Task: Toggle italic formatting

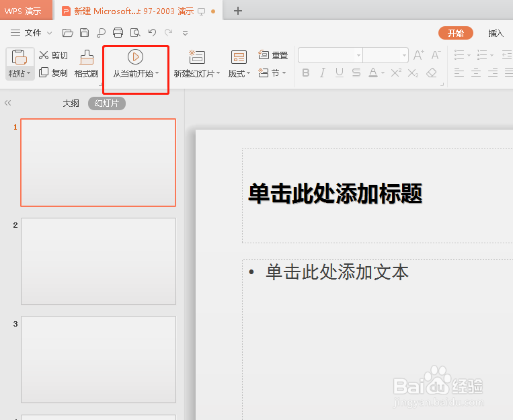Action: coord(323,73)
